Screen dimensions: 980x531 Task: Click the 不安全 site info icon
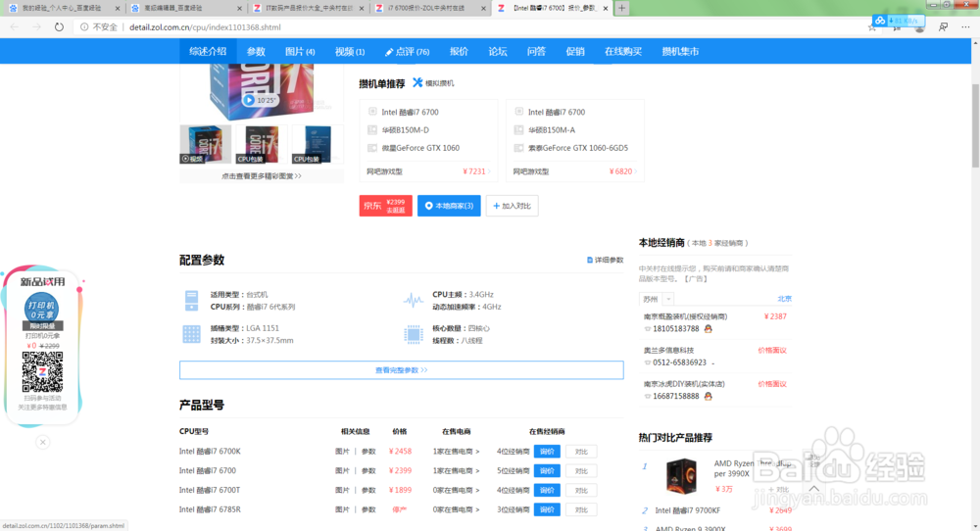(x=83, y=26)
